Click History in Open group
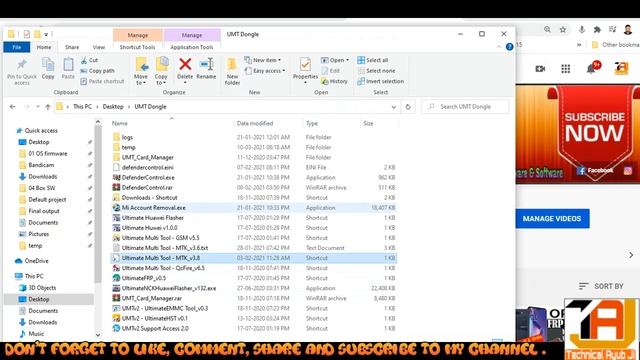The width and height of the screenshot is (640, 360). pyautogui.click(x=334, y=81)
